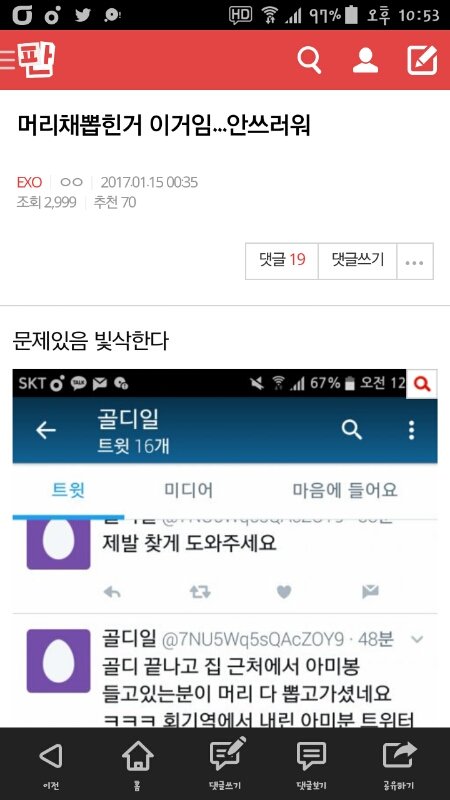Open the user profile icon
Image resolution: width=450 pixels, height=800 pixels.
[x=365, y=60]
